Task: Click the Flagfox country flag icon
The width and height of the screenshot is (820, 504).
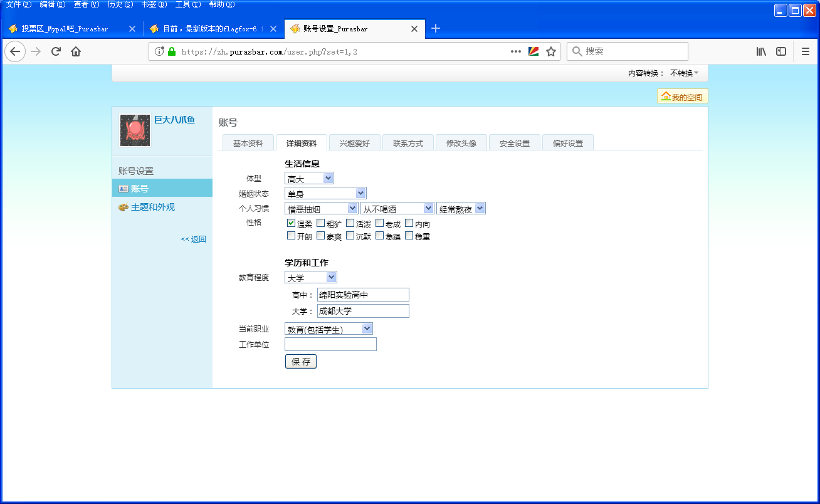Action: (x=534, y=51)
